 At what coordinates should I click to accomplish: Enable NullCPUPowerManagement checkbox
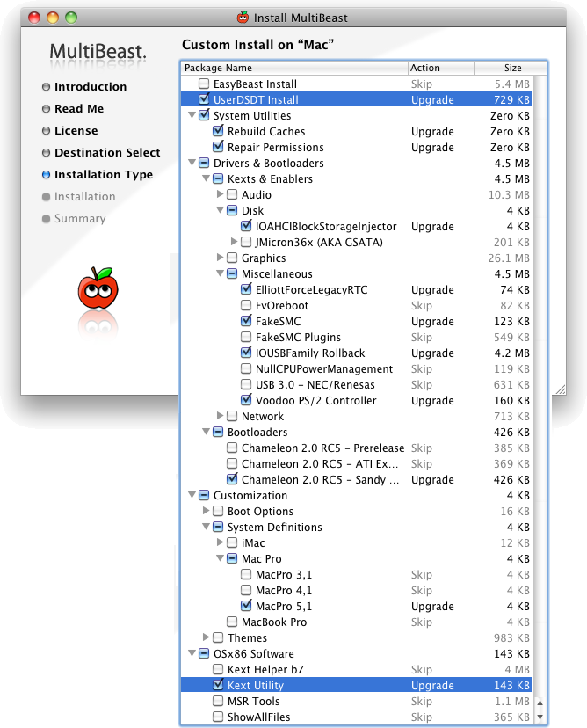[246, 368]
